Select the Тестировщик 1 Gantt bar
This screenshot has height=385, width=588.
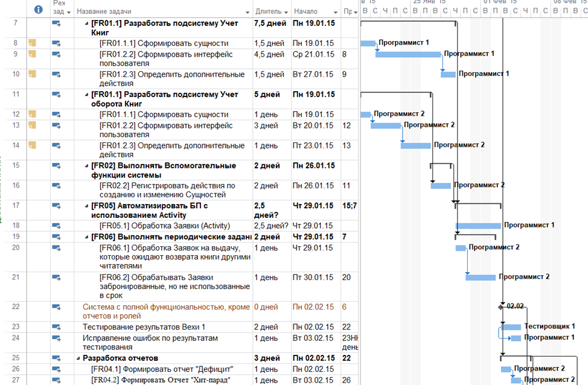(x=511, y=327)
